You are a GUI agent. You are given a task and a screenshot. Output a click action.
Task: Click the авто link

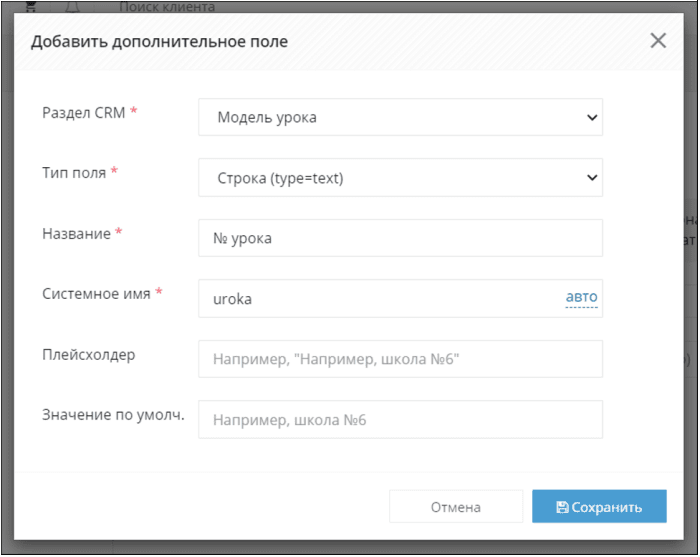[581, 297]
